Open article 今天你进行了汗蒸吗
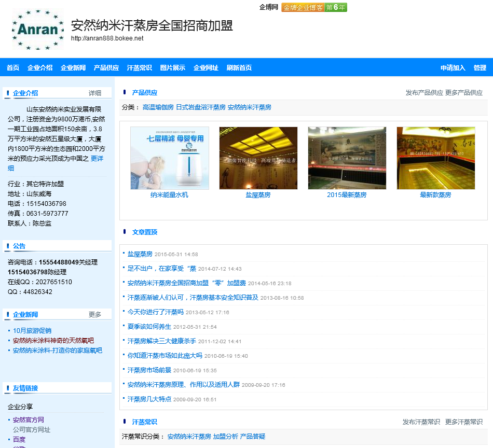This screenshot has width=493, height=448. pos(155,312)
